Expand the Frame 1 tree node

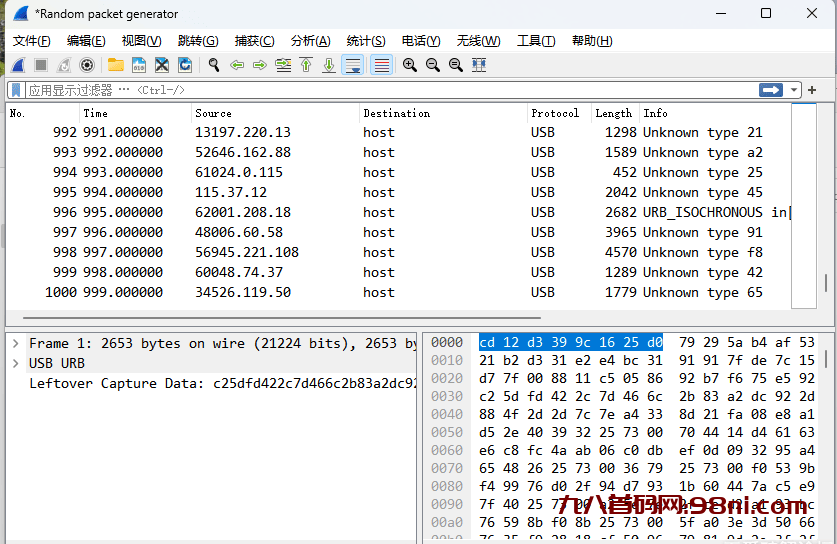[x=15, y=343]
